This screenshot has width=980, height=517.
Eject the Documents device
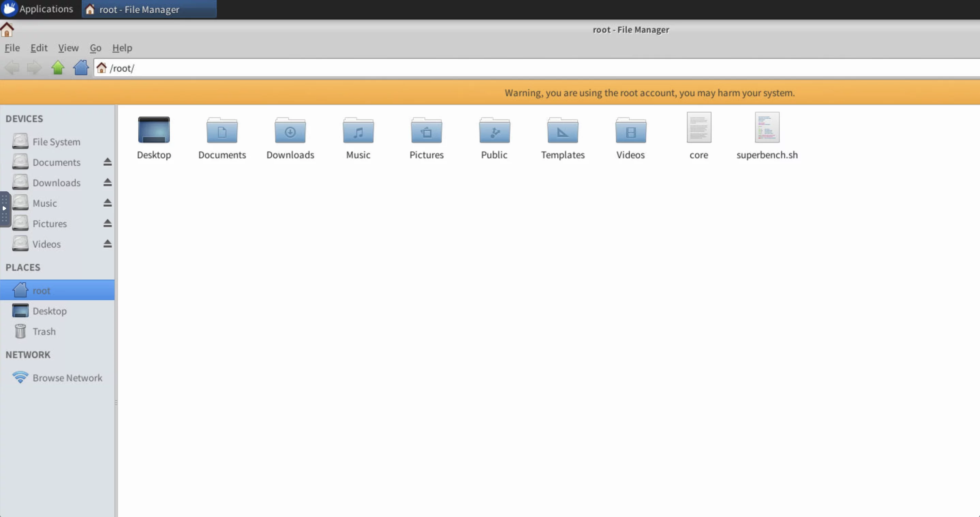[108, 162]
